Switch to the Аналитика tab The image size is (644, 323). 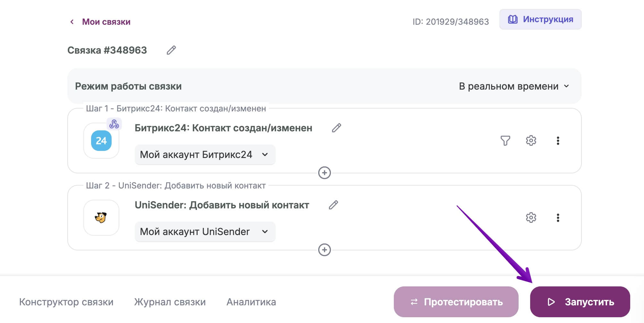tap(251, 302)
